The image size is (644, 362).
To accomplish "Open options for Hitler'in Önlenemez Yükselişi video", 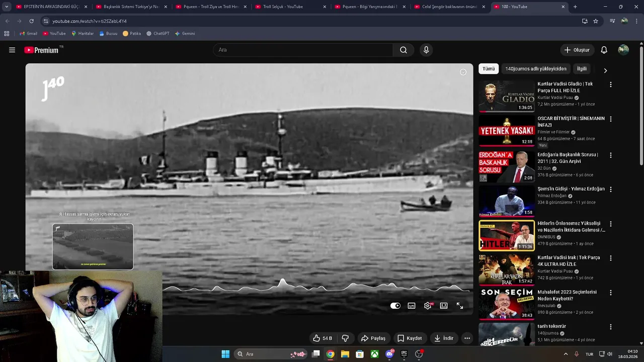I will click(x=611, y=224).
